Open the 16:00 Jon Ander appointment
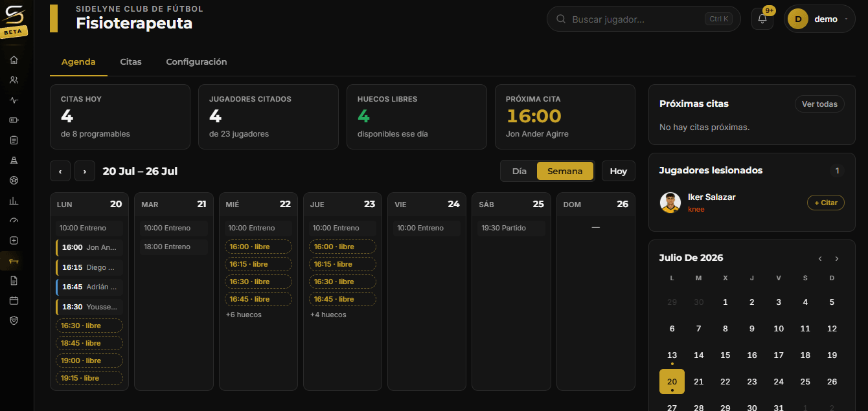This screenshot has width=868, height=411. pyautogui.click(x=89, y=247)
